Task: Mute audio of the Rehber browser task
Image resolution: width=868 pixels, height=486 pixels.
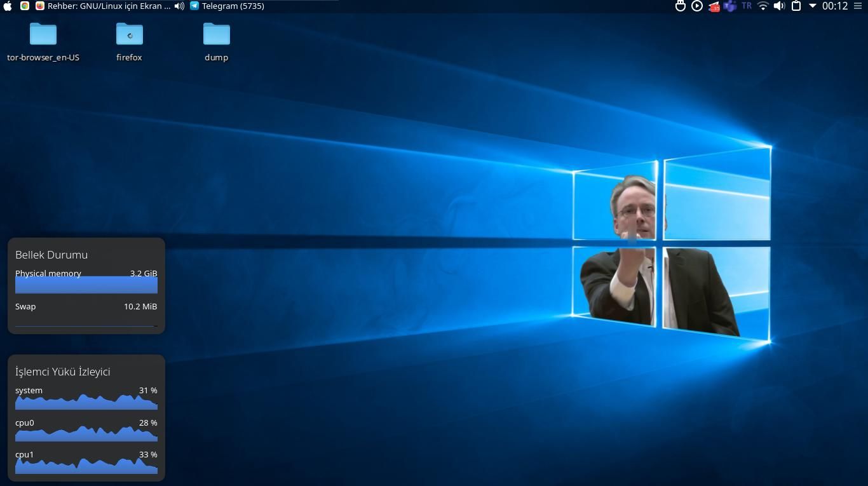Action: pos(179,6)
